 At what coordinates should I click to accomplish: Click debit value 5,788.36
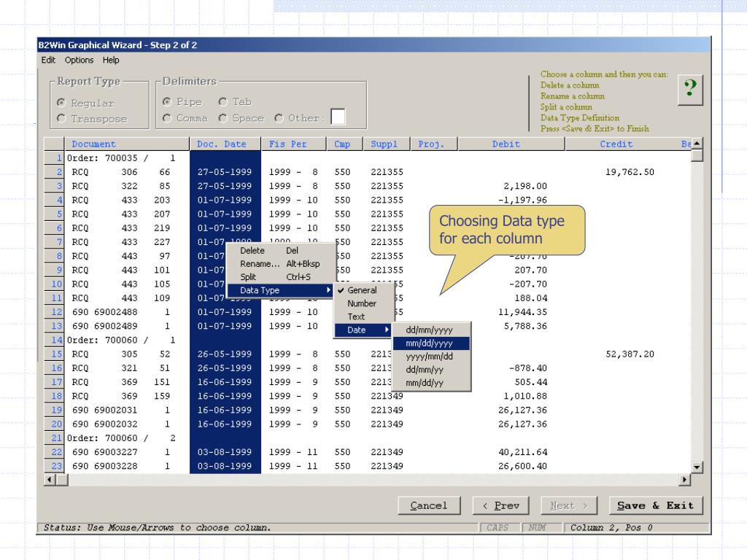525,326
